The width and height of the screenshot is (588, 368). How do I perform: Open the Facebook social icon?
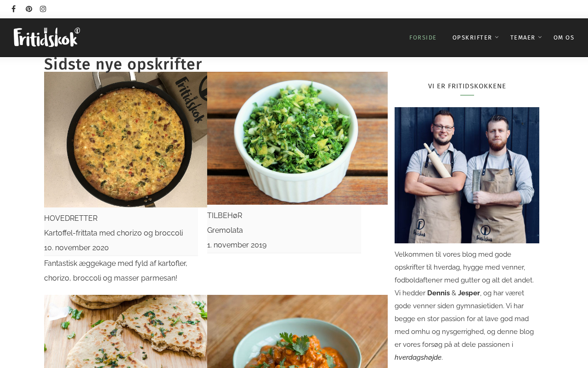coord(14,9)
